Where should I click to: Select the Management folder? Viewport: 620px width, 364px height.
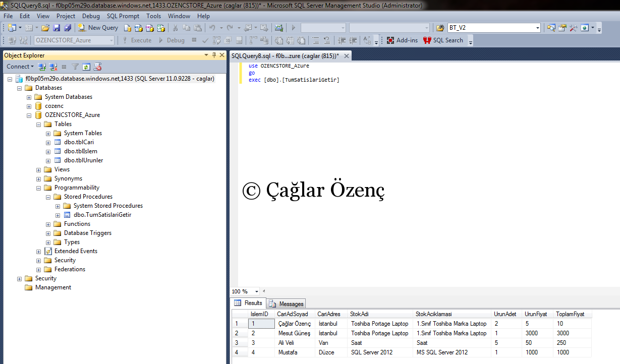[53, 287]
